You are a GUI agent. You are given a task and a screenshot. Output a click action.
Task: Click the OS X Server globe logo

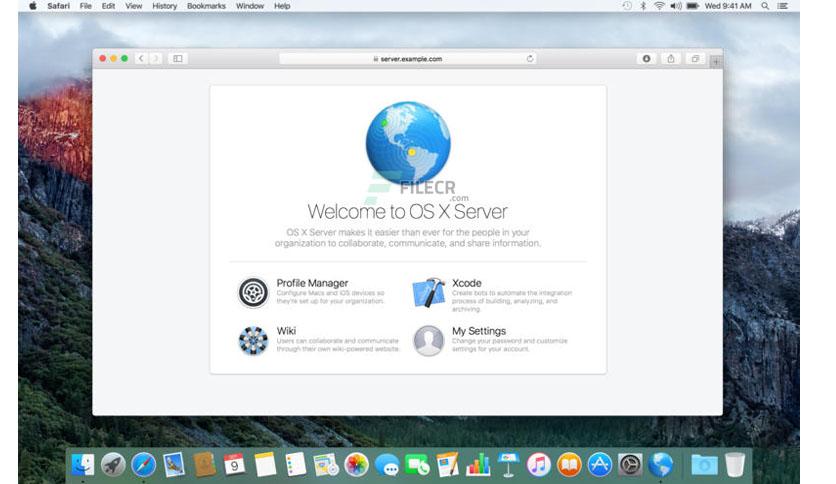[x=408, y=143]
